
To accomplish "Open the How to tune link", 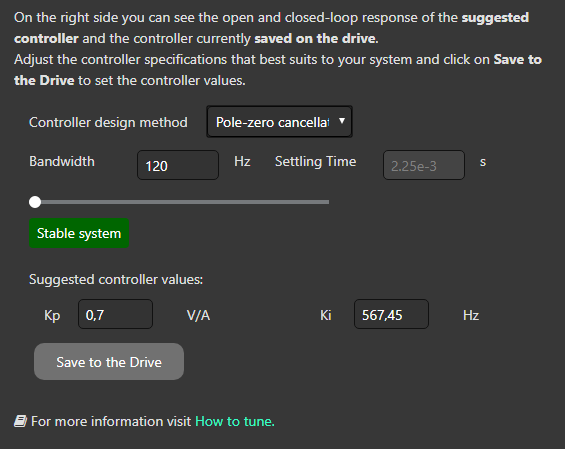I will pos(235,421).
